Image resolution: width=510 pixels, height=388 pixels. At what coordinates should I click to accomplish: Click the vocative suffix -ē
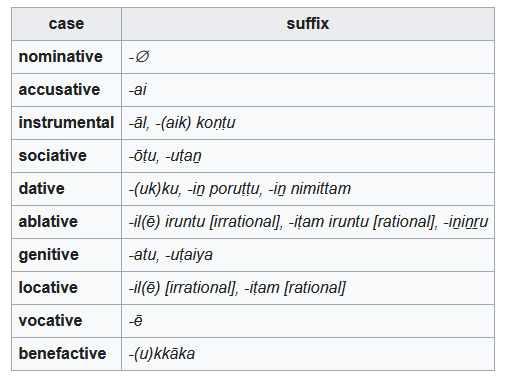pyautogui.click(x=136, y=321)
